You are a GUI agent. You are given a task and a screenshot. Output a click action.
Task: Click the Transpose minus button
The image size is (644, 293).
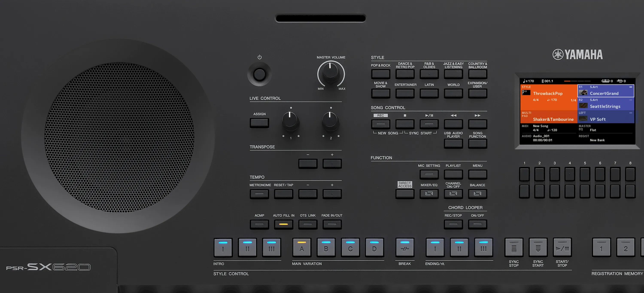(308, 164)
